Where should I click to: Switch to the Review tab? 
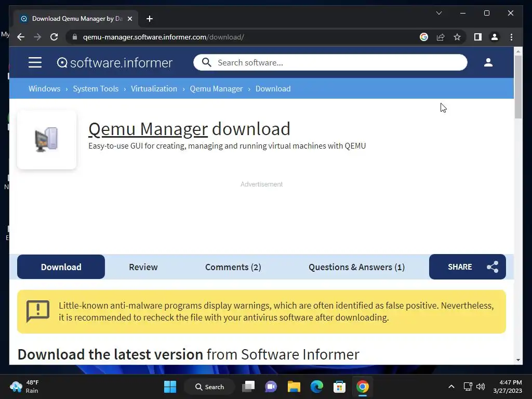click(143, 267)
